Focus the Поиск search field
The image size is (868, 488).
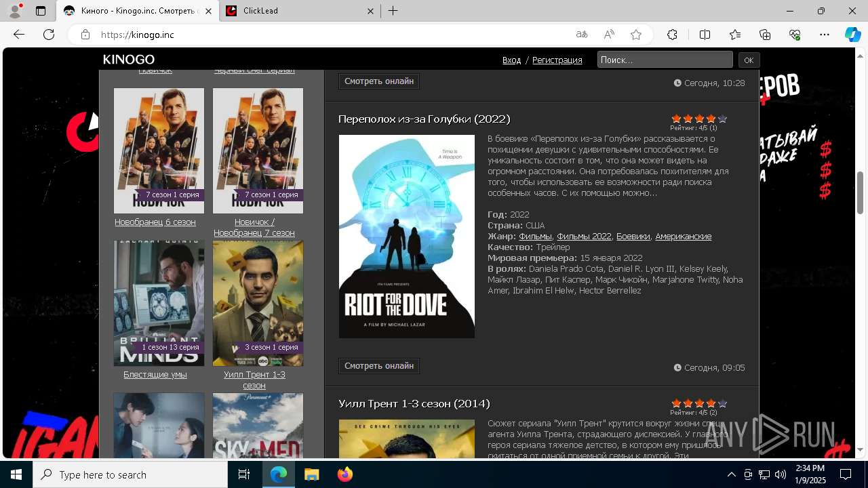(x=665, y=60)
